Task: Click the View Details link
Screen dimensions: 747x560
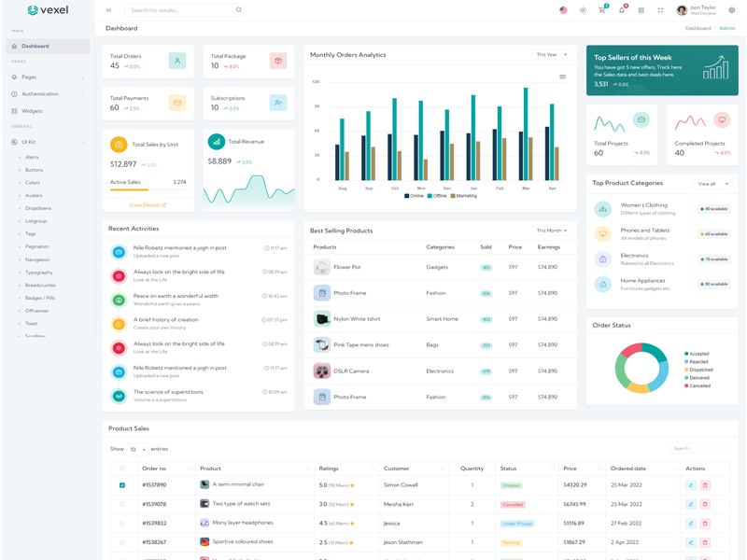Action: pos(148,205)
